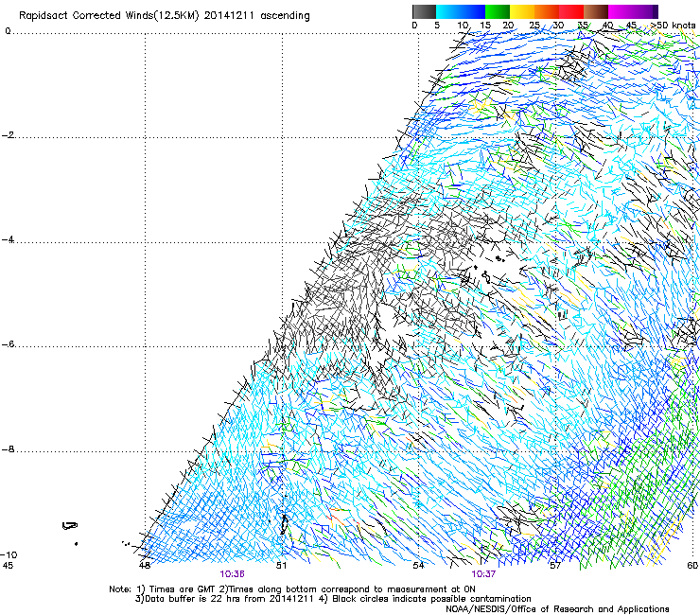
Task: Click the '15' label under the color bar
Action: tap(485, 26)
